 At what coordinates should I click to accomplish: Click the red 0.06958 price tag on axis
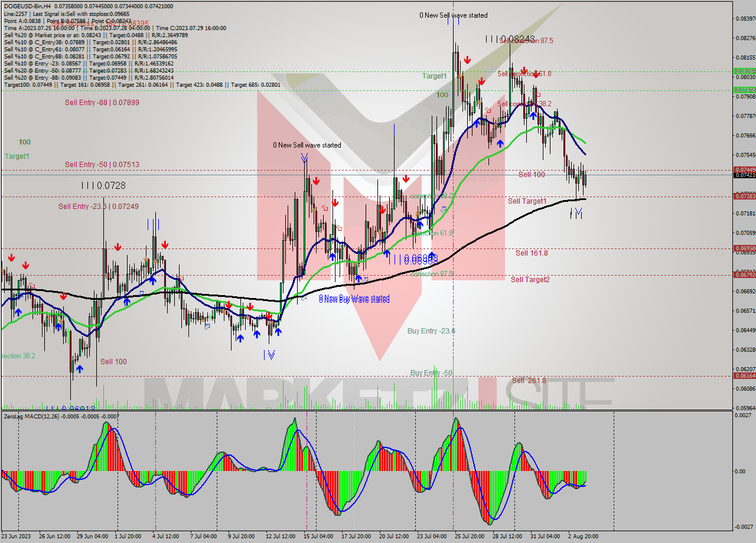744,248
